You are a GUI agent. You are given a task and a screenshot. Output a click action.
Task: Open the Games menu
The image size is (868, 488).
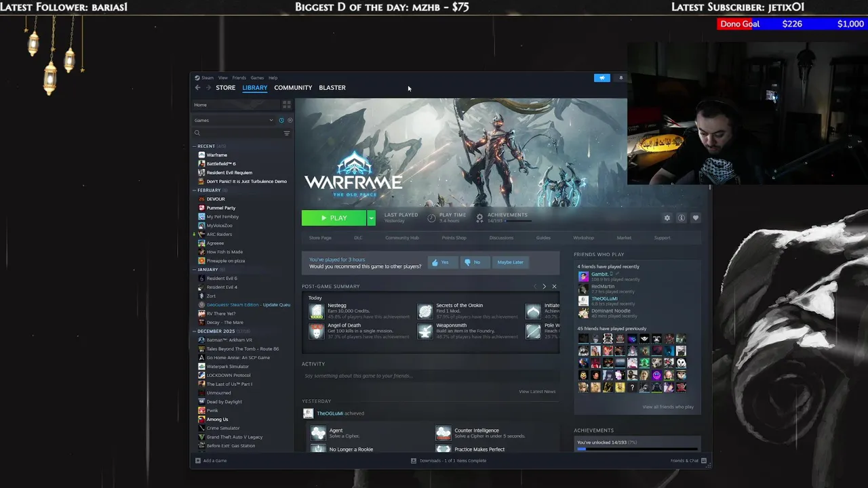coord(257,78)
